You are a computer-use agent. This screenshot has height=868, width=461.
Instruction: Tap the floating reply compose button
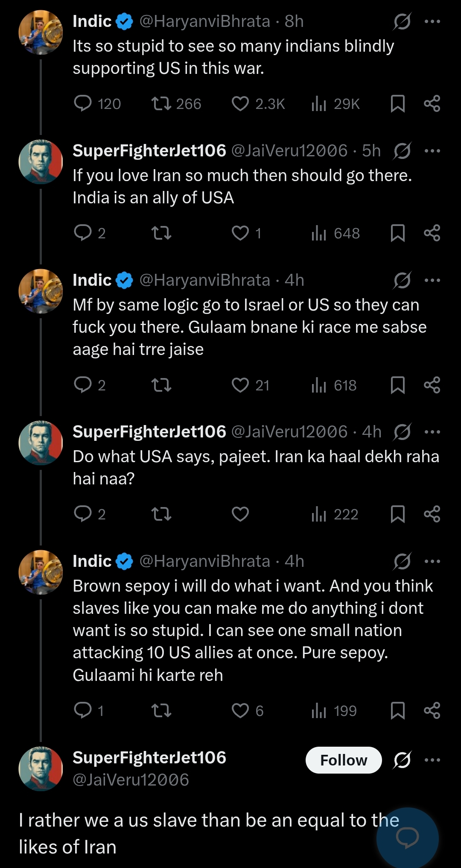(x=407, y=838)
